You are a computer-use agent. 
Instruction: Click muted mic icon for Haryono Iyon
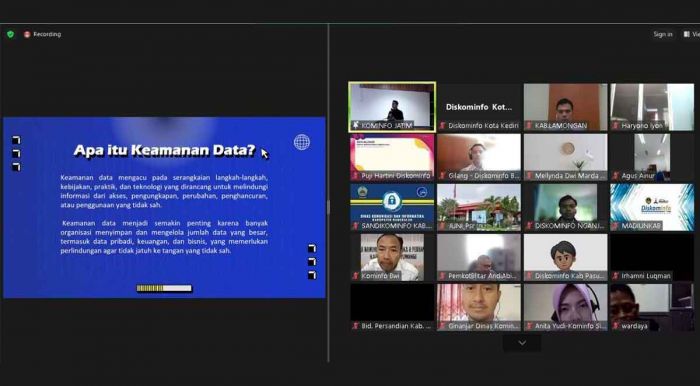[616, 126]
